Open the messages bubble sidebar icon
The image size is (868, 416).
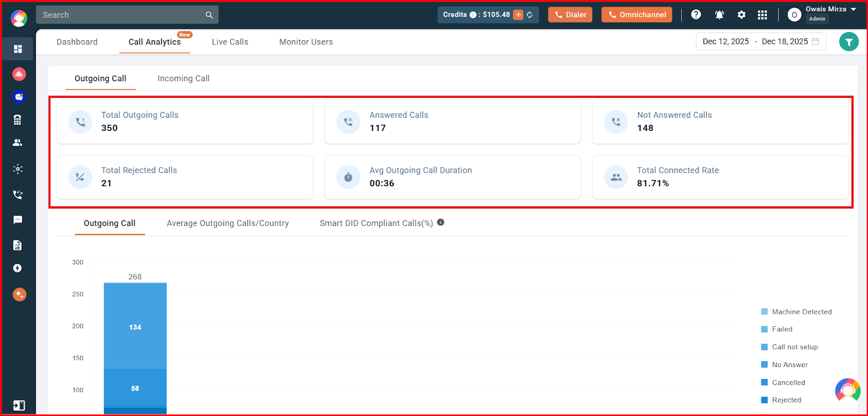point(18,220)
